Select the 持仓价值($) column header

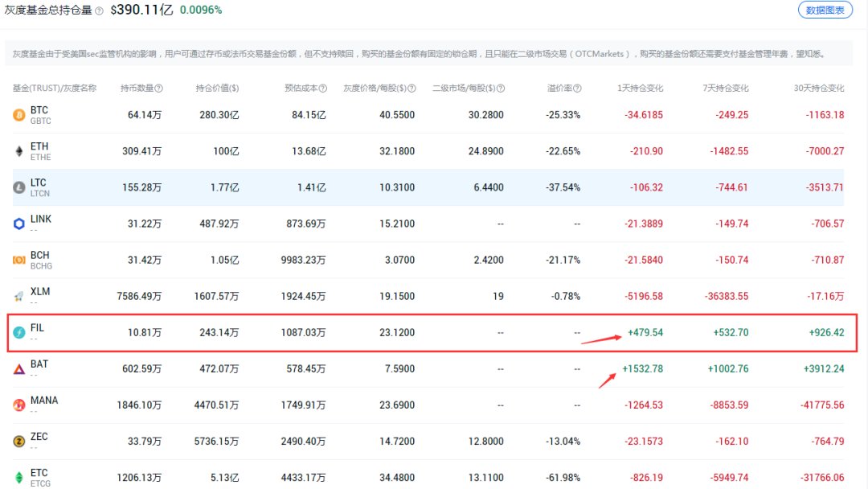217,88
